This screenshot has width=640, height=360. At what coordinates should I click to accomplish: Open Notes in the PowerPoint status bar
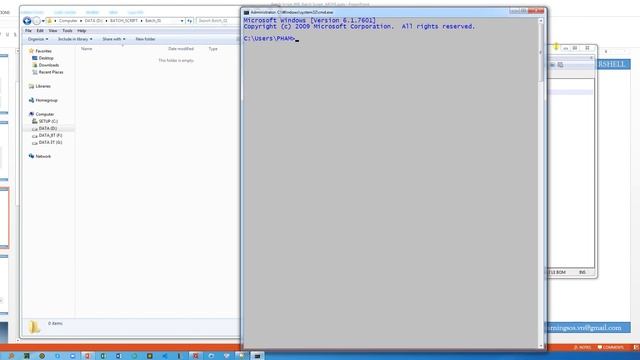[x=582, y=347]
